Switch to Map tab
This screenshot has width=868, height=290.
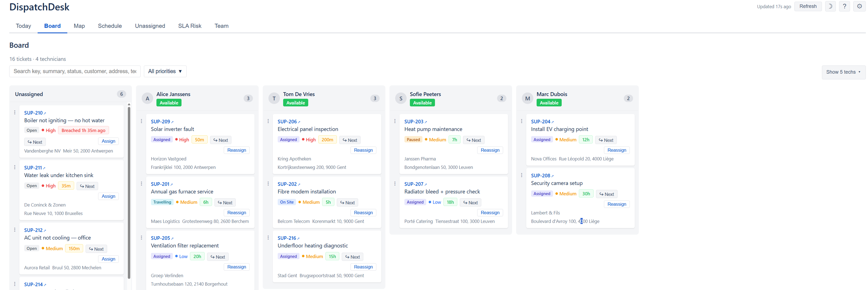(79, 26)
